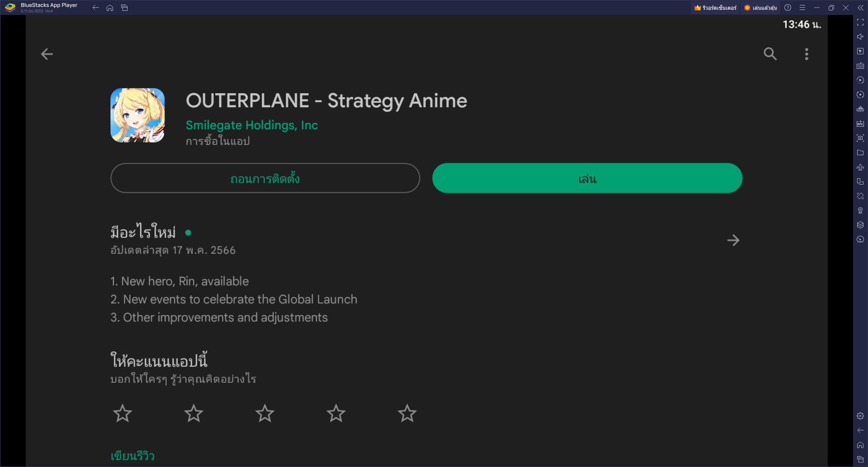Install an APK via sidebar icon
The height and width of the screenshot is (467, 868).
pos(860,124)
